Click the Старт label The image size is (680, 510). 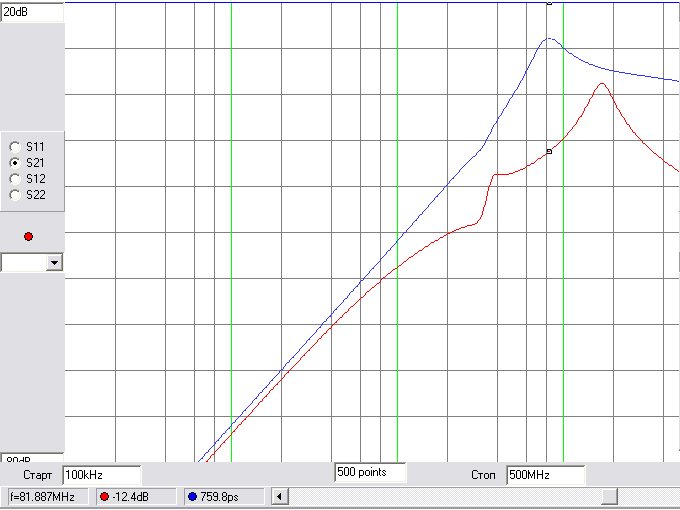coord(36,474)
